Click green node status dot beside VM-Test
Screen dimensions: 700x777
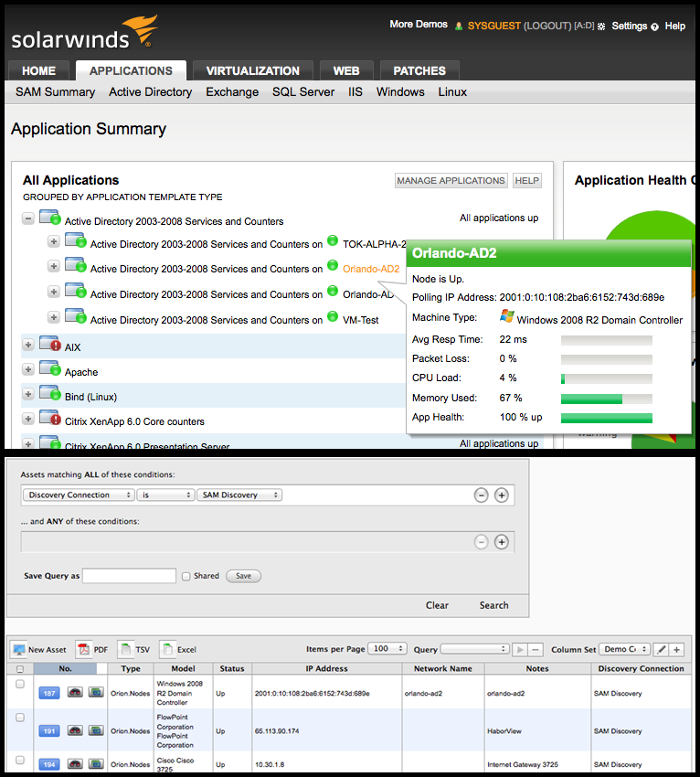(x=333, y=316)
